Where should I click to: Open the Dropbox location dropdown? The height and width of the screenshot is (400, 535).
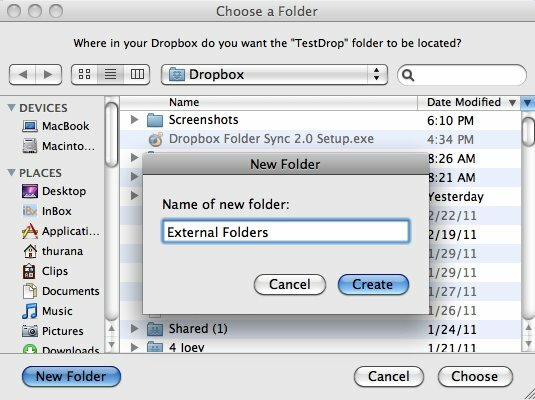274,74
